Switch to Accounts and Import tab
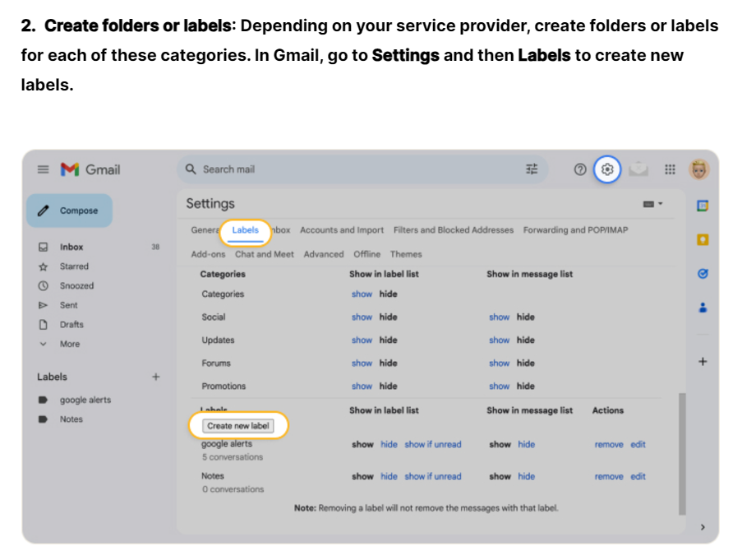The height and width of the screenshot is (551, 756). [x=342, y=230]
